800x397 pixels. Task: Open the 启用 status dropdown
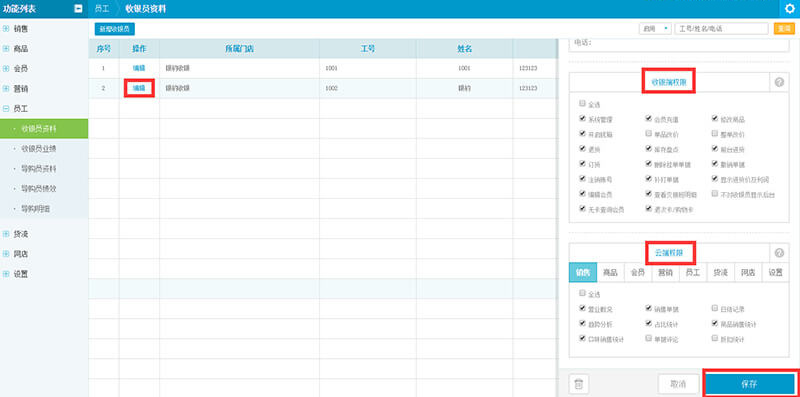tap(656, 29)
